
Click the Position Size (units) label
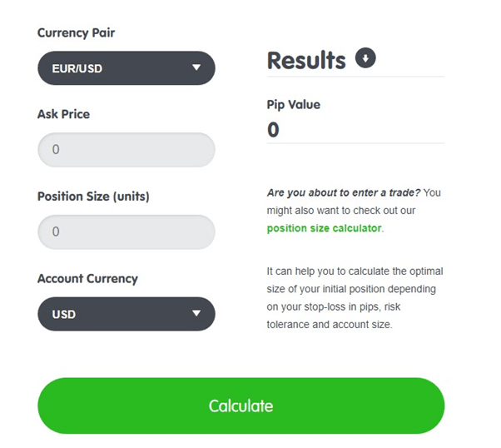(93, 197)
